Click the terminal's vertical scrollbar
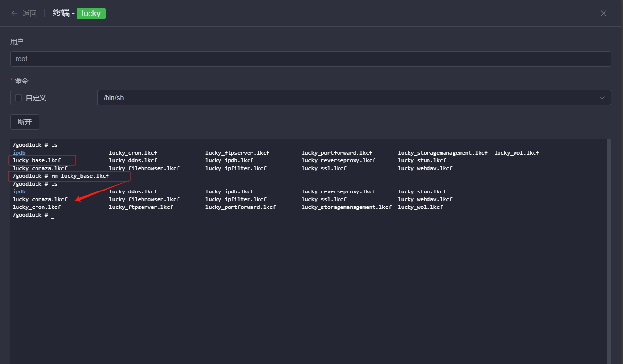623x364 pixels. click(x=609, y=243)
